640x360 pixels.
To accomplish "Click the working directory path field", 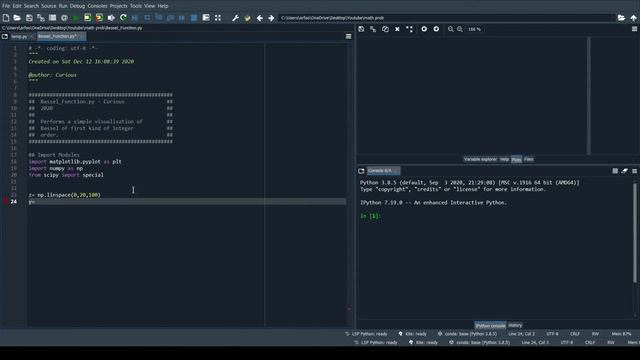I will click(447, 18).
